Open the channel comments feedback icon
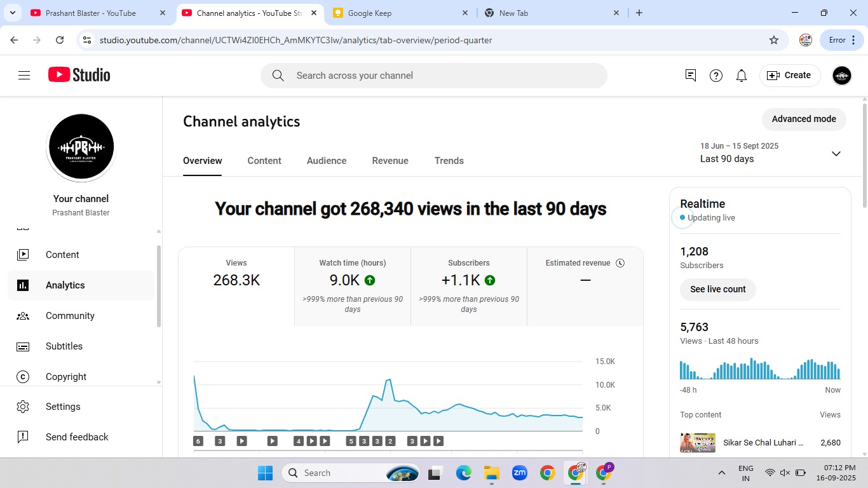The image size is (868, 488). (691, 76)
